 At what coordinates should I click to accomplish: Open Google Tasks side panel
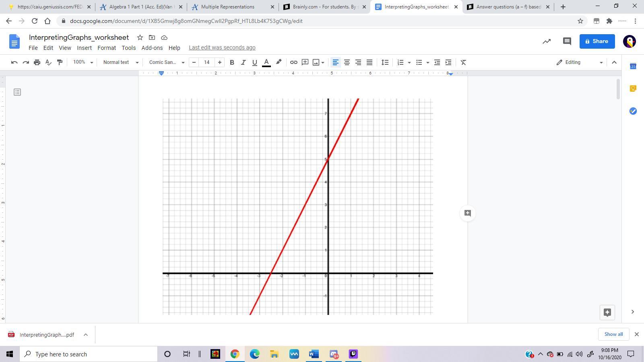click(633, 111)
